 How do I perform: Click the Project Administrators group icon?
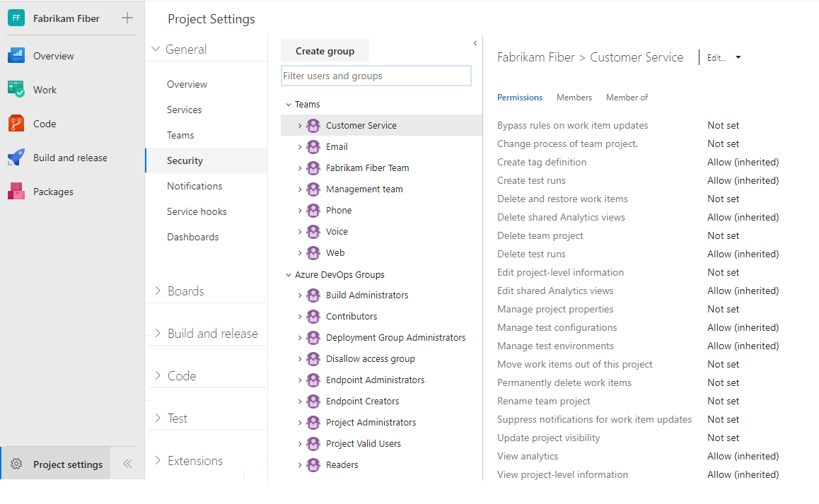tap(313, 423)
